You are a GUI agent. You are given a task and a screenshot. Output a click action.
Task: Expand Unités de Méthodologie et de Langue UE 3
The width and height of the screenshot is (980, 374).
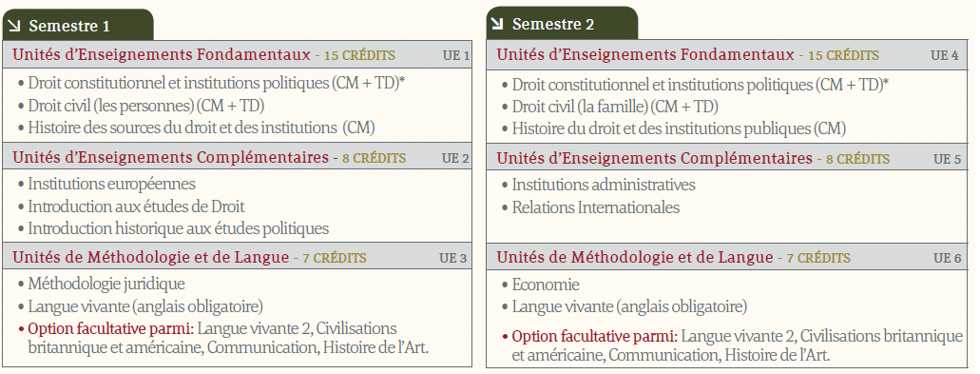click(x=238, y=257)
